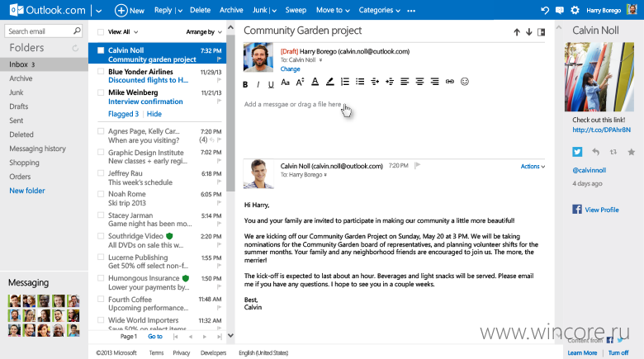Select Agnes Page message checkbox
The image size is (644, 359).
tap(101, 131)
